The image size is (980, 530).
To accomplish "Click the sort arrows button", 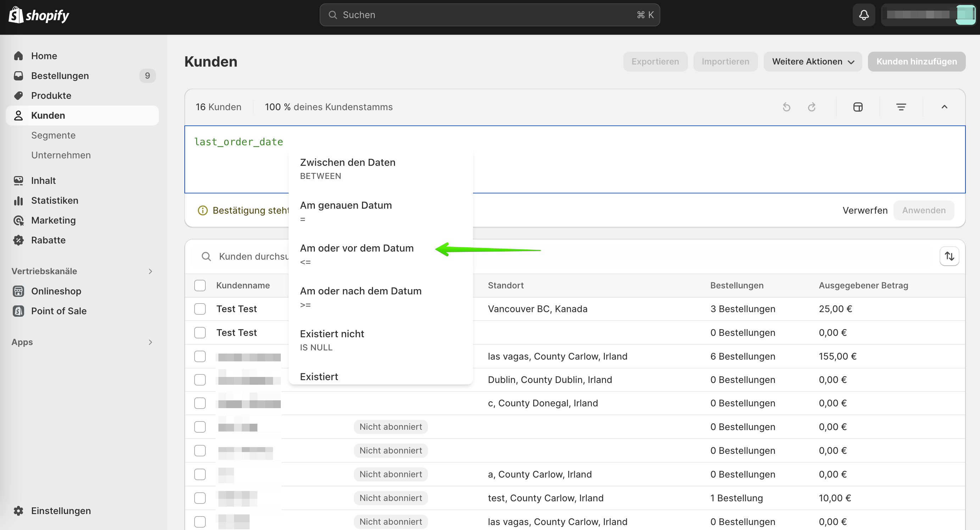I will point(949,256).
